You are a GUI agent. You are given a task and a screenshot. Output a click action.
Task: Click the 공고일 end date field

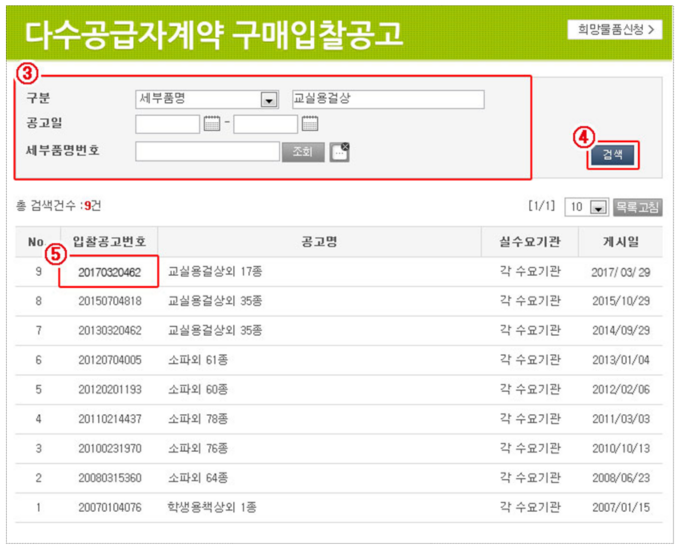(265, 124)
